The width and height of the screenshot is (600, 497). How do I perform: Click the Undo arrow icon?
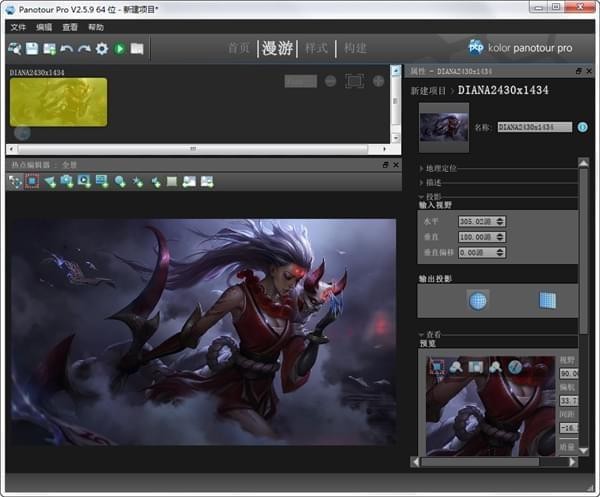67,48
